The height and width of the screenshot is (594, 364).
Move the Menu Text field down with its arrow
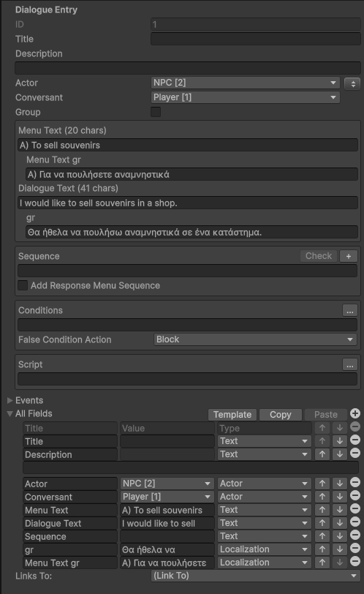[x=340, y=510]
